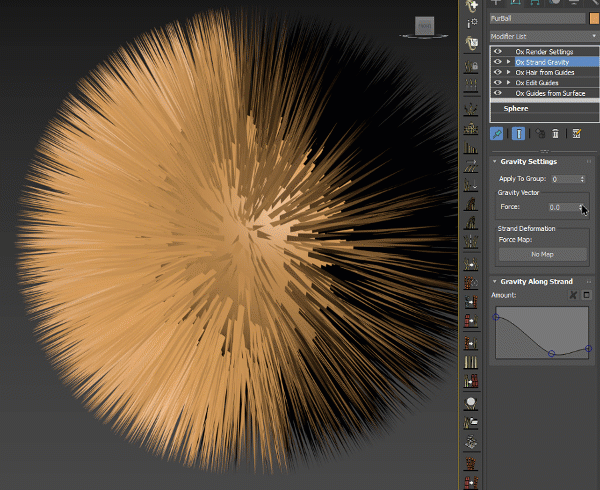Click the No Map button
600x490 pixels.
click(x=543, y=254)
